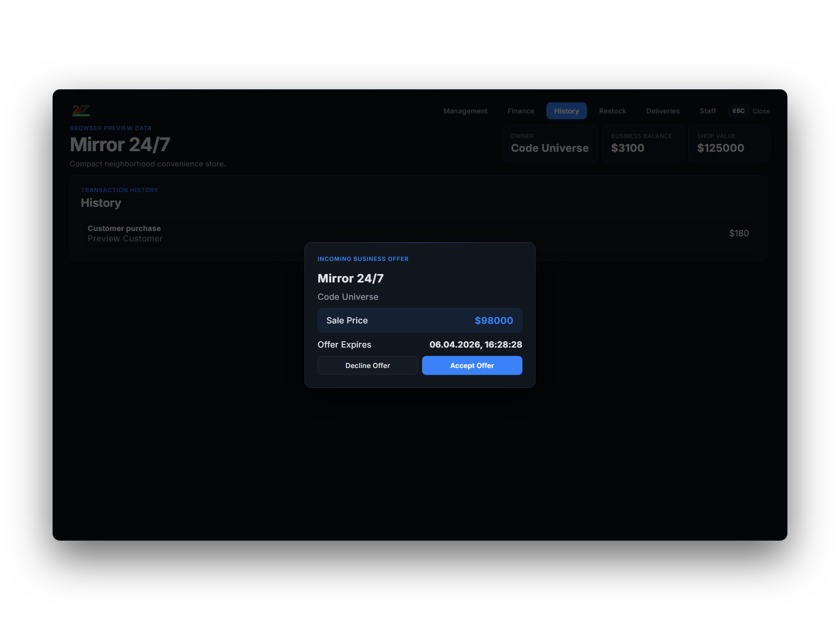Accept the incoming business offer

[472, 365]
